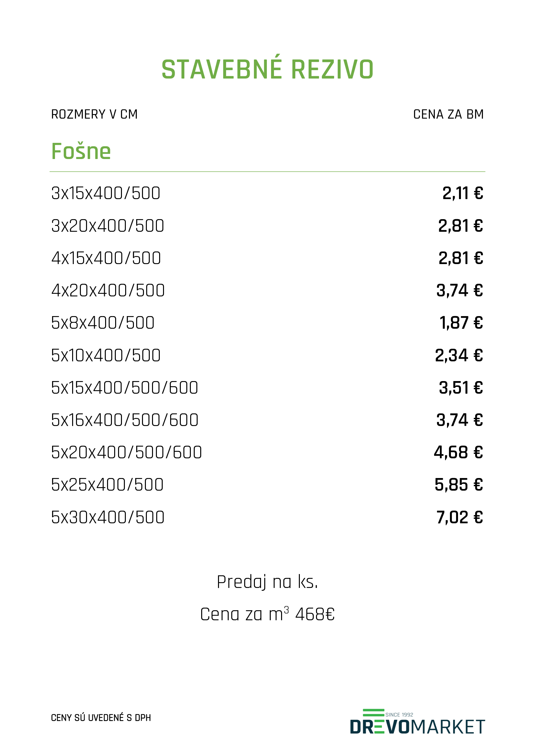Screen dimensions: 535x756
Task: Click the 1,87 € price
Action: coord(461,323)
